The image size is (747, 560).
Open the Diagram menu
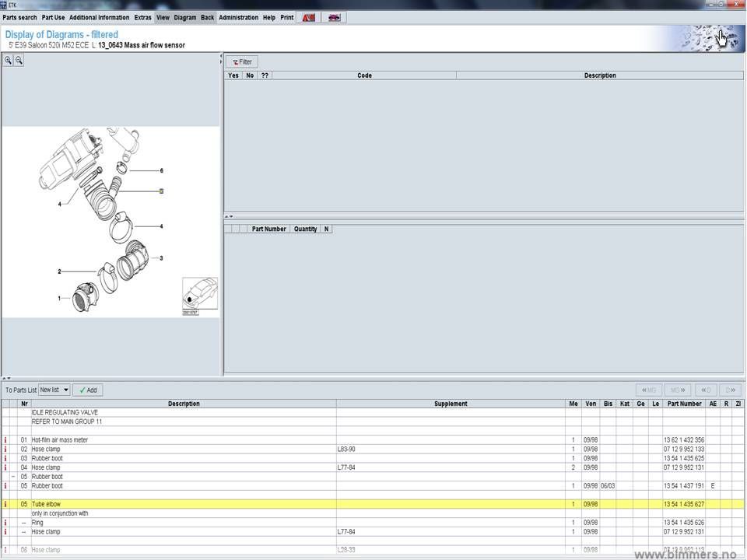(x=185, y=18)
